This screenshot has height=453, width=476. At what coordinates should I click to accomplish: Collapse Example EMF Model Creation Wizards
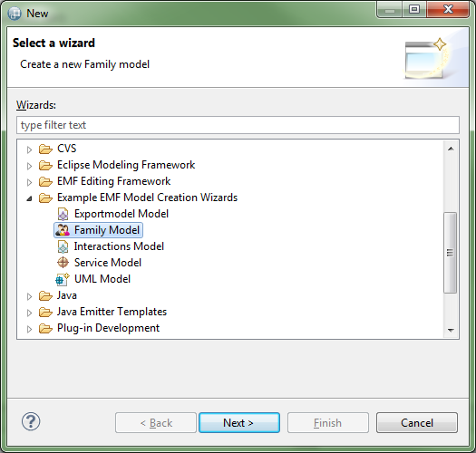29,198
